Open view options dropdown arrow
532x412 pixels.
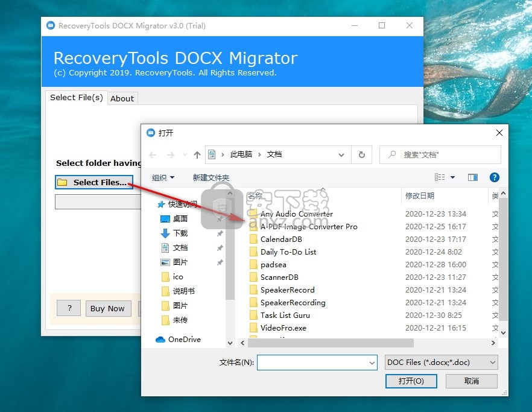(x=452, y=177)
